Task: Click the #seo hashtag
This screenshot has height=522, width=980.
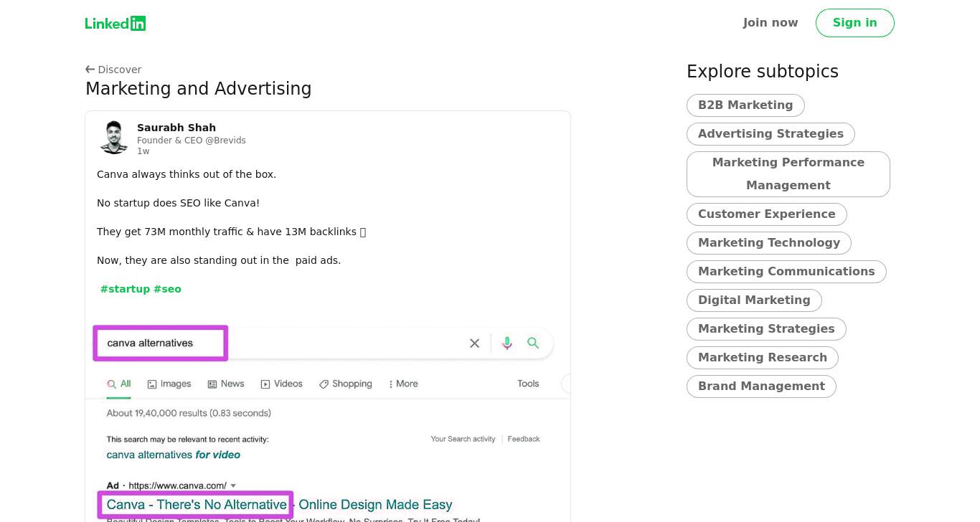Action: click(167, 289)
